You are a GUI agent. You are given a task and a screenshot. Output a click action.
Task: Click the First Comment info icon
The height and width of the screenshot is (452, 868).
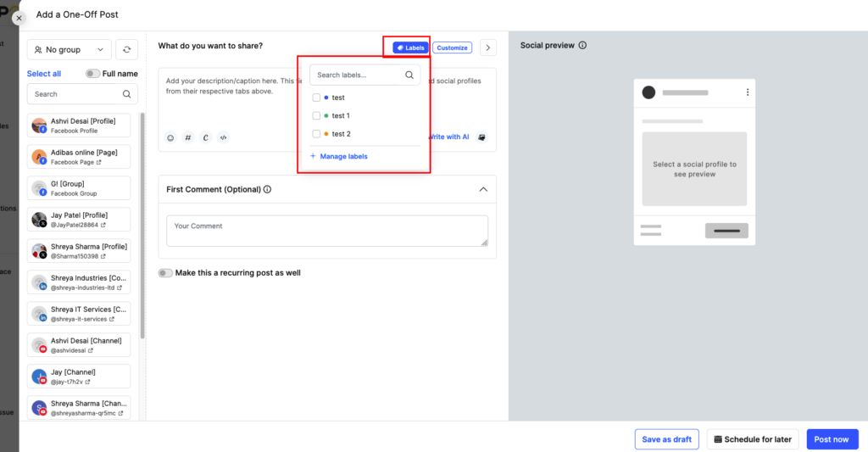(x=267, y=189)
